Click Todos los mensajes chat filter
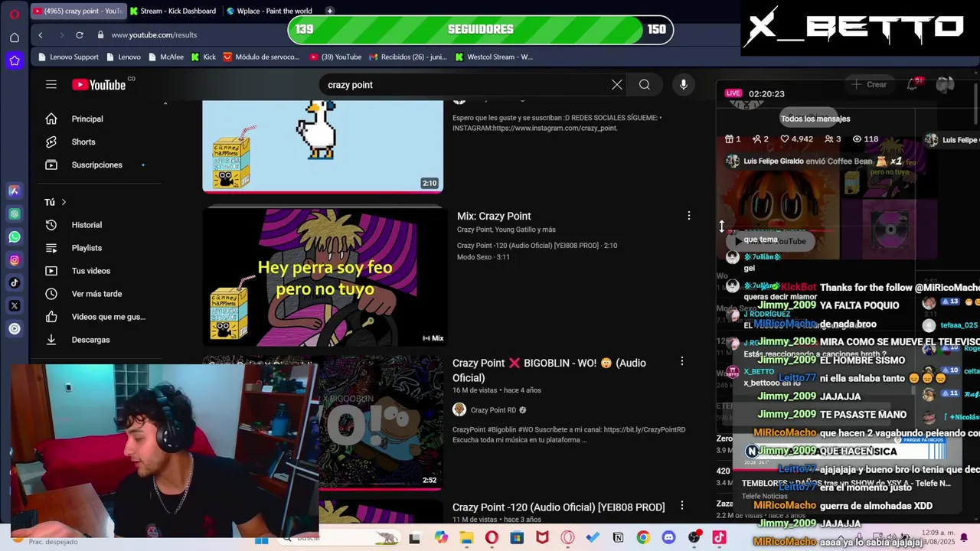Image resolution: width=980 pixels, height=551 pixels. coord(815,119)
